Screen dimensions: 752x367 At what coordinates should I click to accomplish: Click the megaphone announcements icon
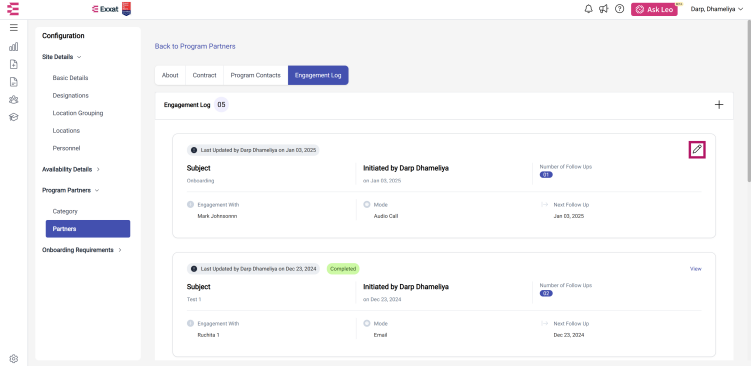604,9
